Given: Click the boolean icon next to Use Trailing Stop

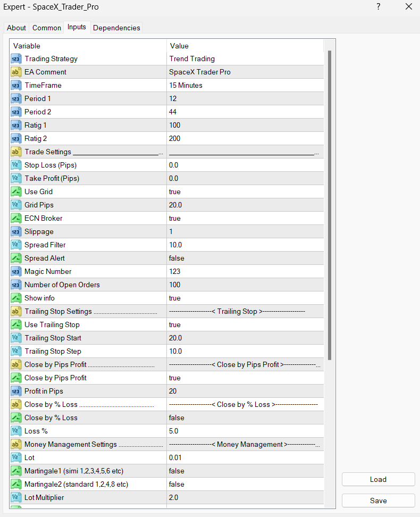Looking at the screenshot, I should [x=16, y=325].
